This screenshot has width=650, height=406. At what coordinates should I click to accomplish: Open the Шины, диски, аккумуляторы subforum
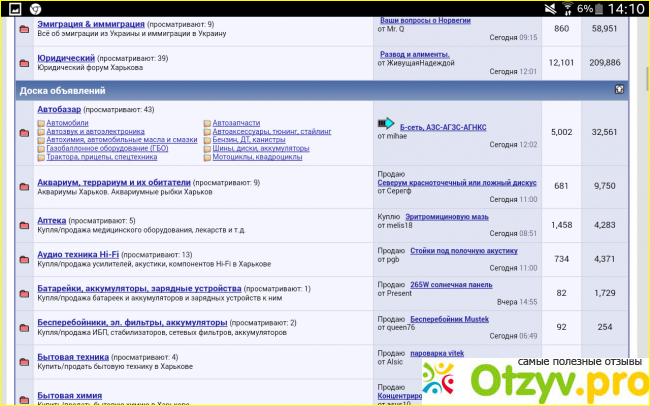tap(256, 146)
